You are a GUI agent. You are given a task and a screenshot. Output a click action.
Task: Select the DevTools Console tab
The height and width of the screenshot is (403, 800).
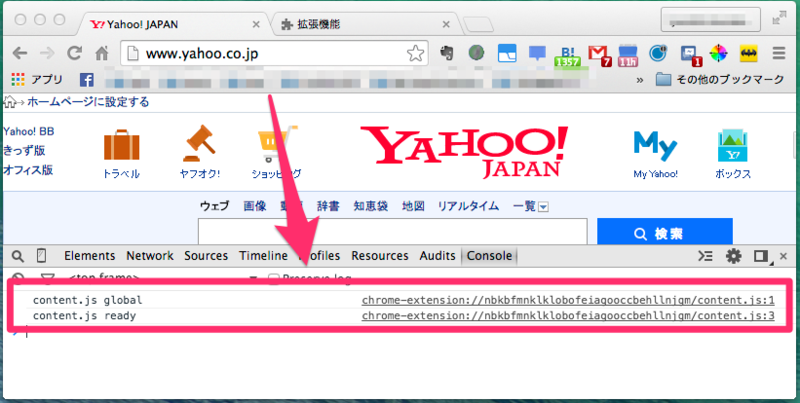[x=489, y=256]
